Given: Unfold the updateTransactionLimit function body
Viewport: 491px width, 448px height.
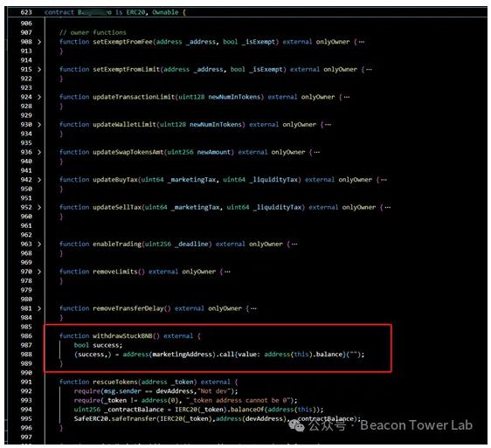Looking at the screenshot, I should coord(39,97).
